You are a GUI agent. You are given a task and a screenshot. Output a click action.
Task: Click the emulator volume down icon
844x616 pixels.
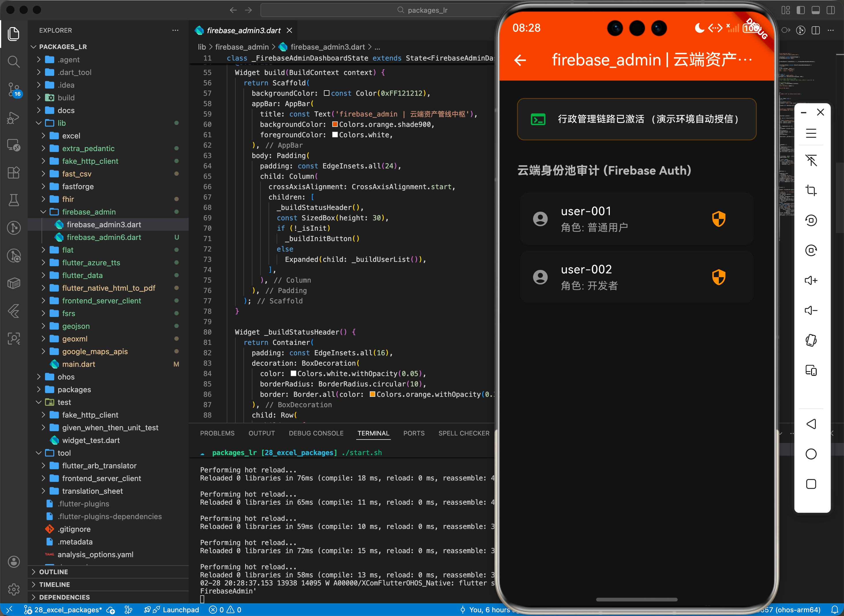point(811,310)
